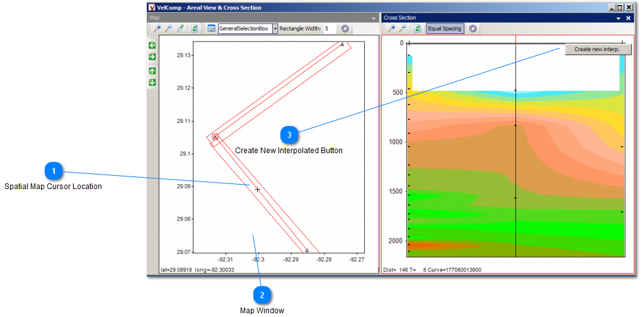This screenshot has width=644, height=317.
Task: Click the 1000 depth axis label
Action: point(396,142)
